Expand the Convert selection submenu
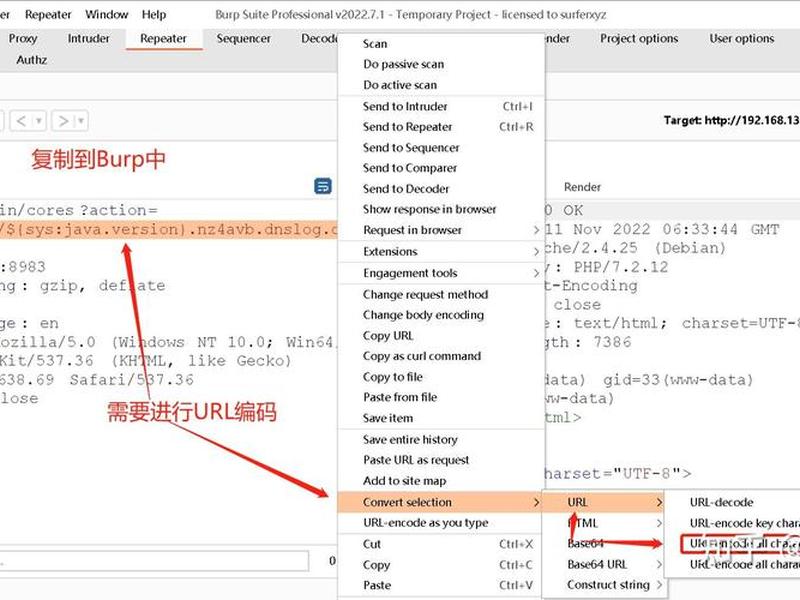 tap(441, 502)
